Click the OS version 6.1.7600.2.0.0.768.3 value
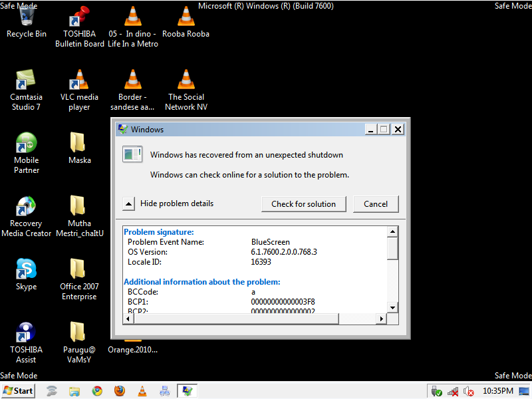 284,252
